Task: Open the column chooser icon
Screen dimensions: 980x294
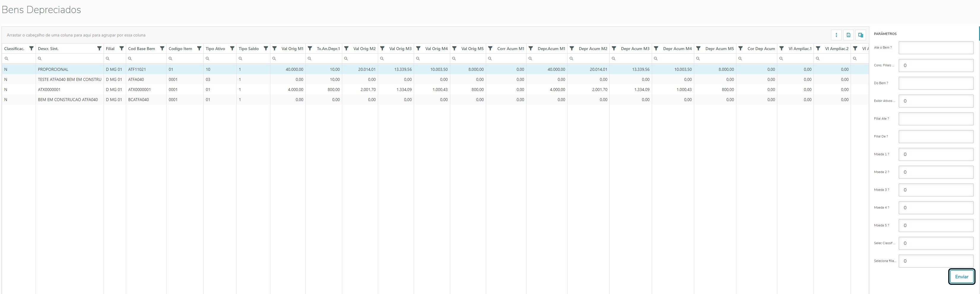Action: click(x=860, y=35)
